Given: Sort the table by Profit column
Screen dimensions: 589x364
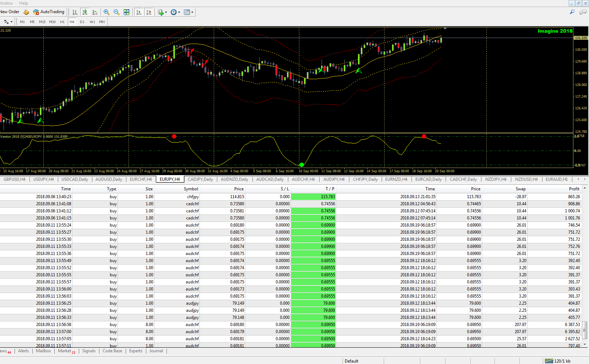Looking at the screenshot, I should (574, 189).
